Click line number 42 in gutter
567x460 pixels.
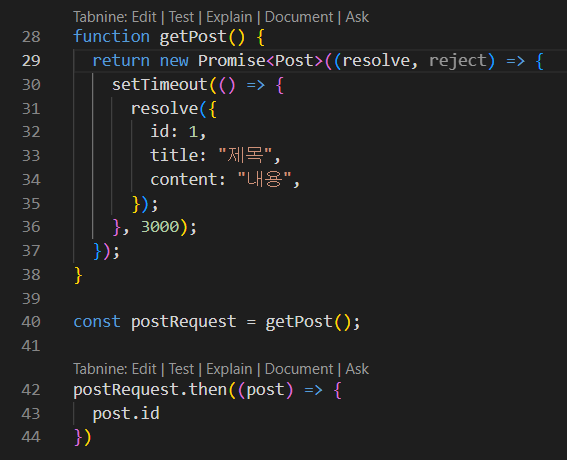tap(31, 390)
